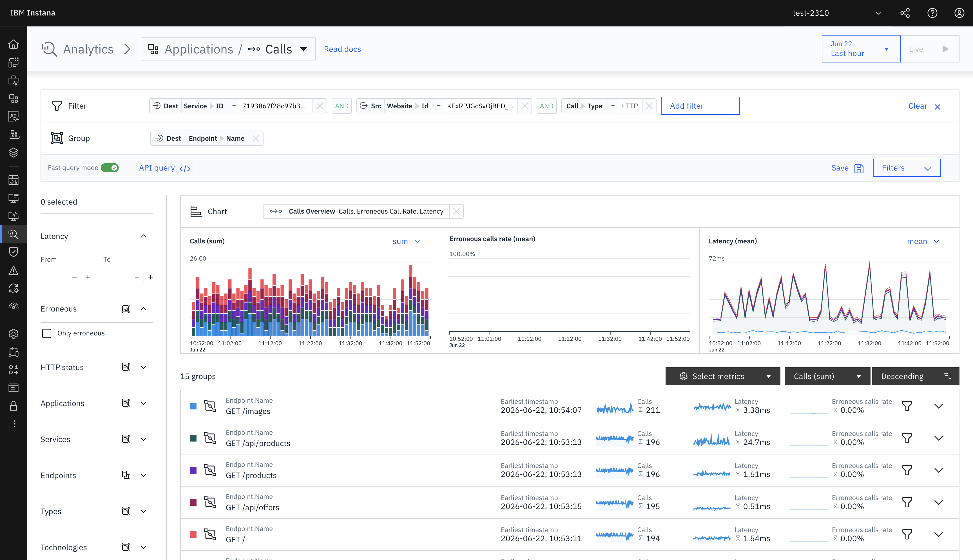Open the lock icon in sidebar

[x=14, y=406]
